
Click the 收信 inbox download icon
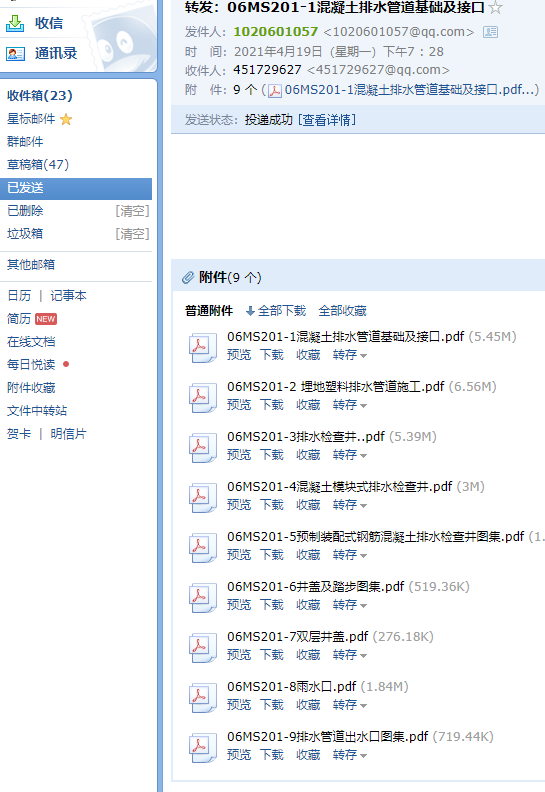(15, 23)
